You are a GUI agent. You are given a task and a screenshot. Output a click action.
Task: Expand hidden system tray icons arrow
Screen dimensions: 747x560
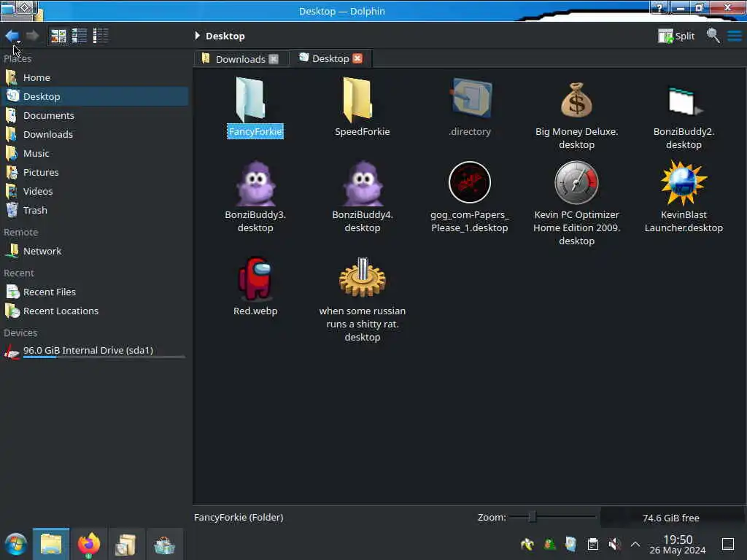[x=635, y=544]
